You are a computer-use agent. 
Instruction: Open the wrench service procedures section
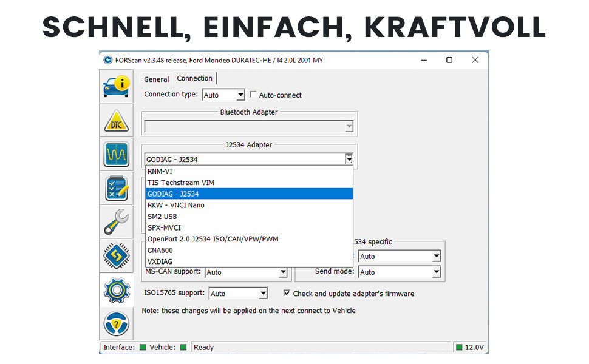[x=116, y=222]
